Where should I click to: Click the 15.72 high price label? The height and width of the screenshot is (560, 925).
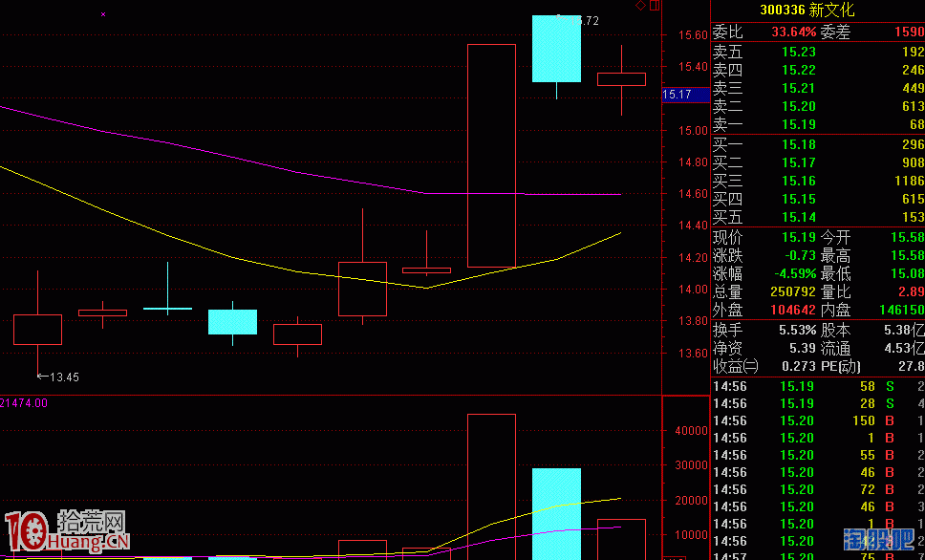click(585, 20)
